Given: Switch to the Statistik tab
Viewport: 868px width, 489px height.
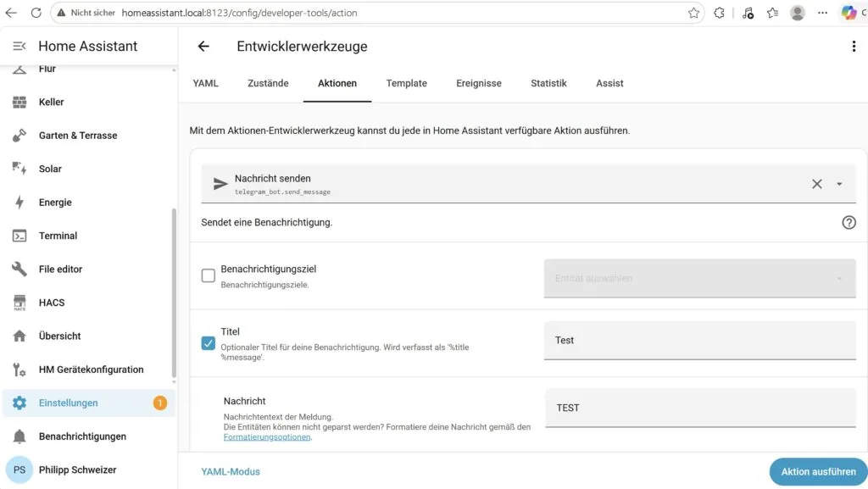Looking at the screenshot, I should tap(548, 84).
